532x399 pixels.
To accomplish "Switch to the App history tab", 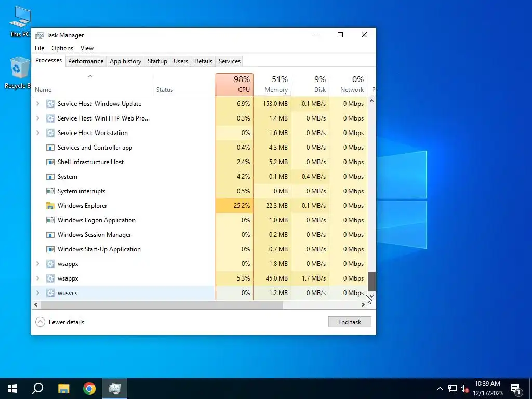I will click(x=125, y=61).
